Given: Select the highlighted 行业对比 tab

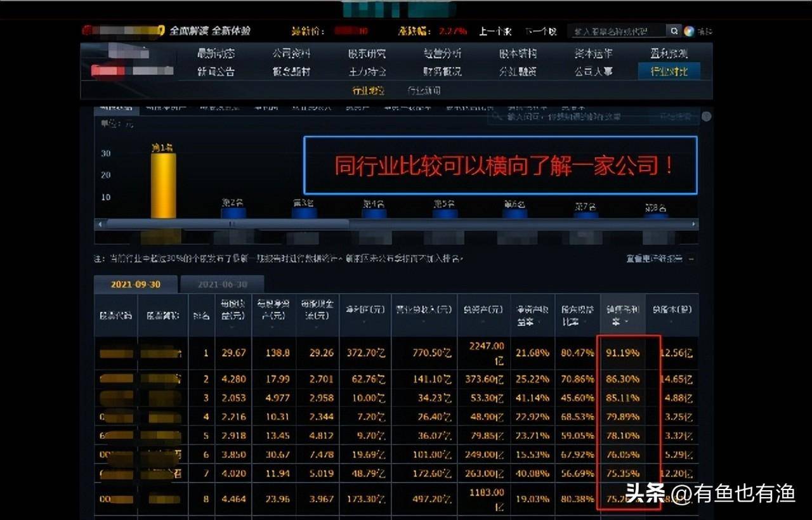Looking at the screenshot, I should (x=669, y=72).
